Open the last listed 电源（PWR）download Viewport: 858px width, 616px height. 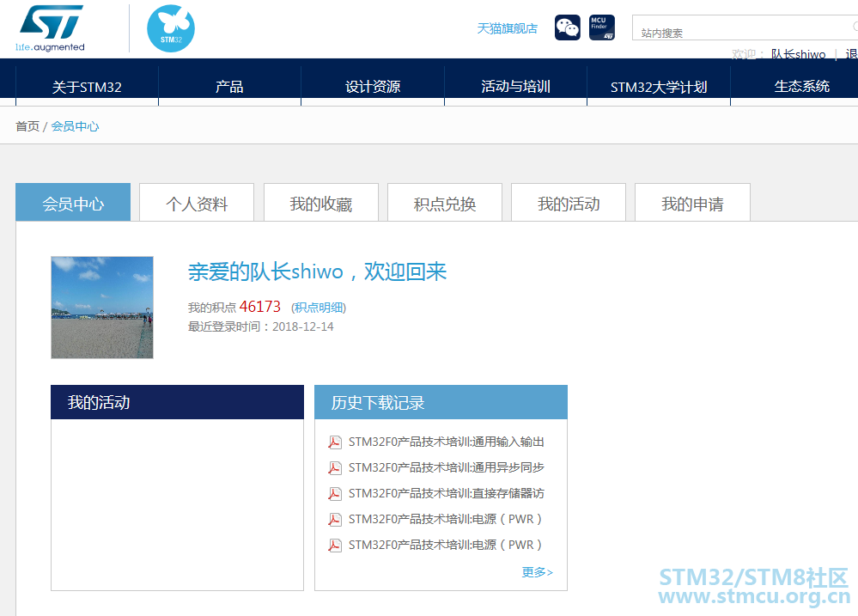point(446,545)
